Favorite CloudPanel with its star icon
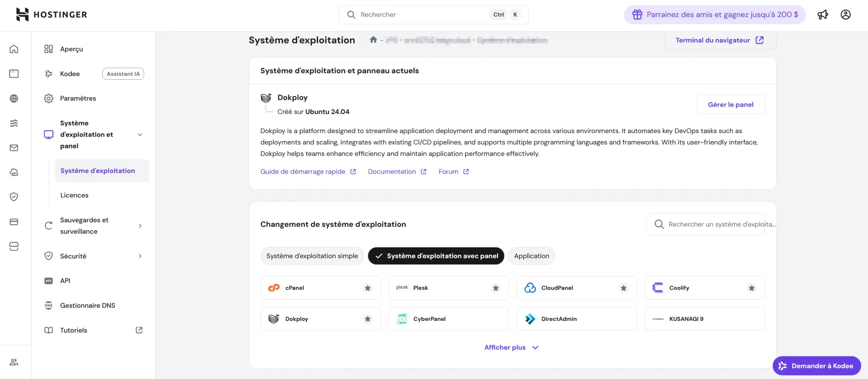The width and height of the screenshot is (868, 379). click(x=624, y=288)
